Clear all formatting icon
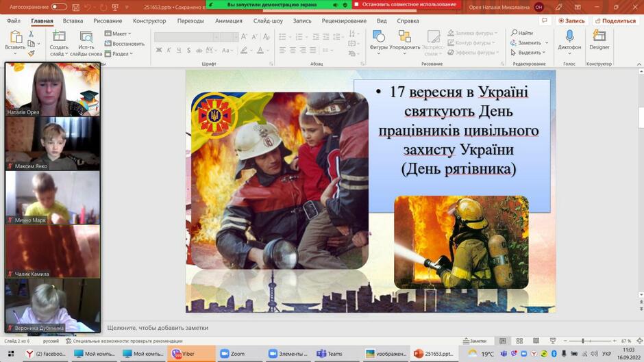 [266, 37]
